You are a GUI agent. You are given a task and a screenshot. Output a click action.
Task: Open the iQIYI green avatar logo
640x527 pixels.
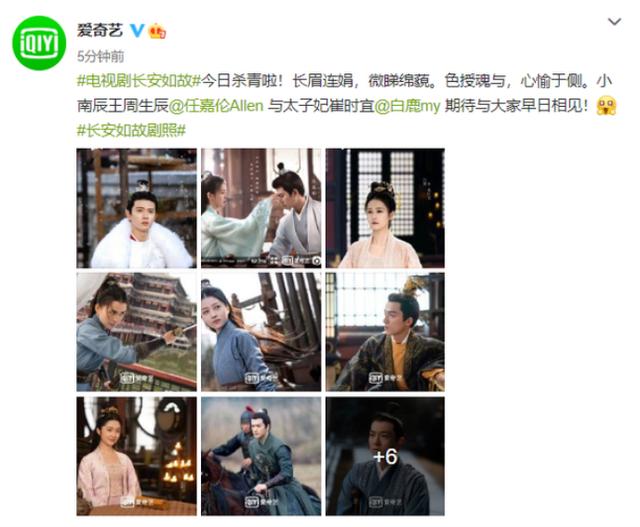point(39,43)
